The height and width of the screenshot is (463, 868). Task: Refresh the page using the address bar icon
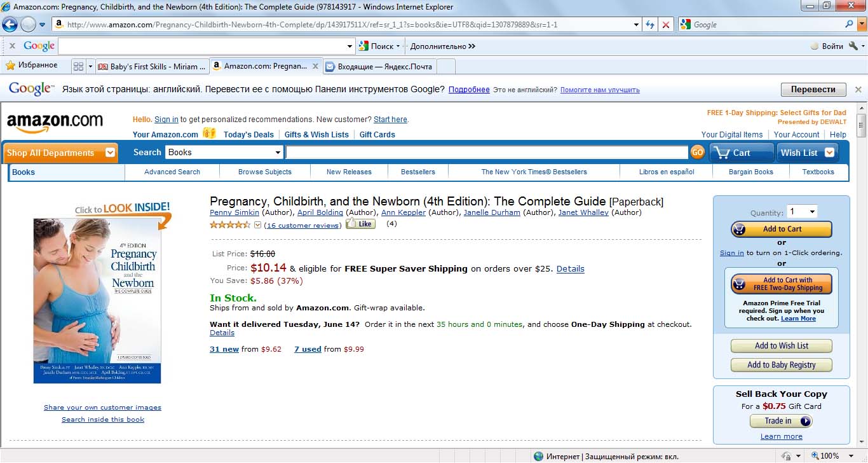(650, 25)
